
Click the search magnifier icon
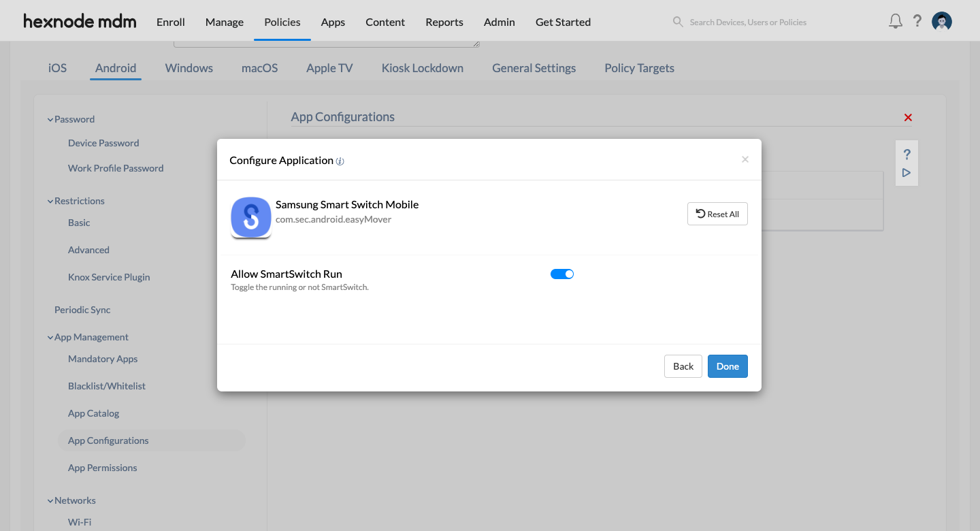pos(678,22)
